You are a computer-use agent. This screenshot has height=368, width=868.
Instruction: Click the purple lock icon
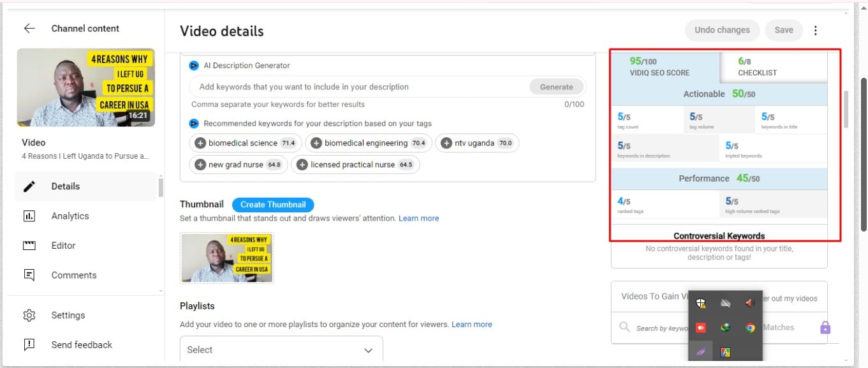click(825, 328)
